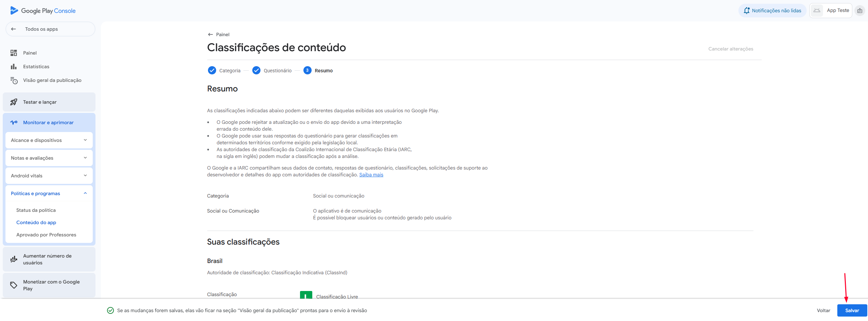
Task: Select step 3 Resumo indicator
Action: tap(307, 71)
